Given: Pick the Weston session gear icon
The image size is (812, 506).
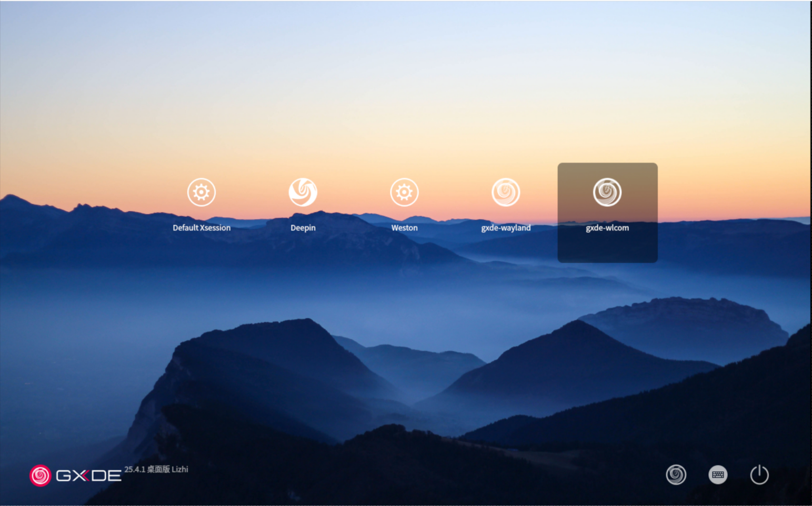Looking at the screenshot, I should (404, 192).
